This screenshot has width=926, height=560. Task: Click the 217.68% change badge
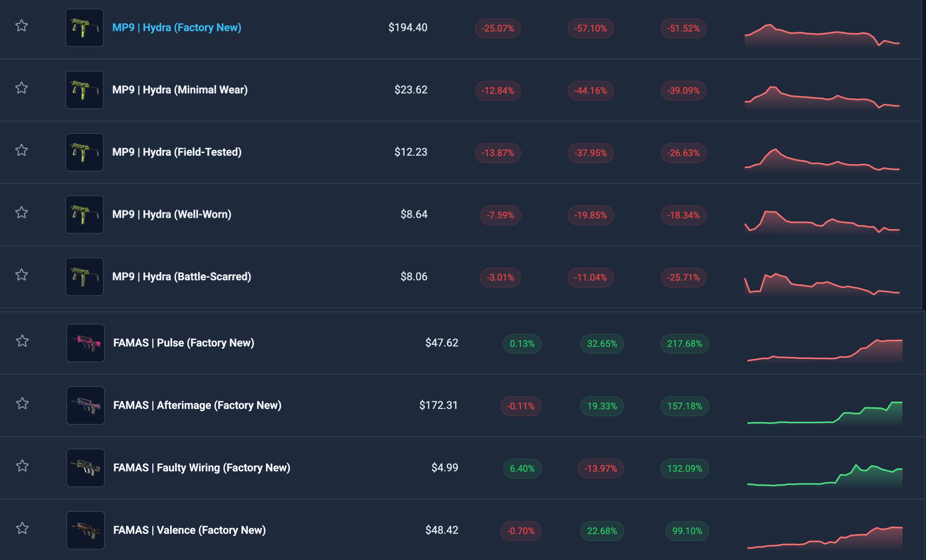pyautogui.click(x=684, y=344)
